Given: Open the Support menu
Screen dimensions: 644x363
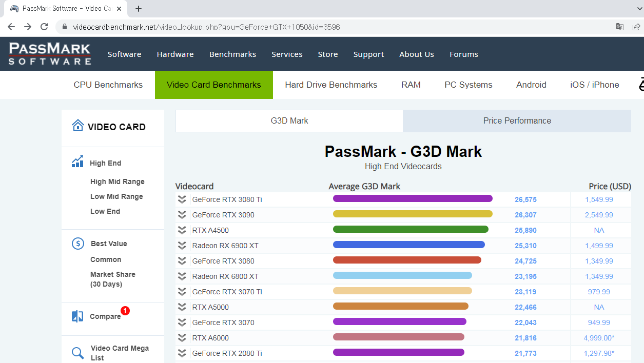Looking at the screenshot, I should pos(368,54).
